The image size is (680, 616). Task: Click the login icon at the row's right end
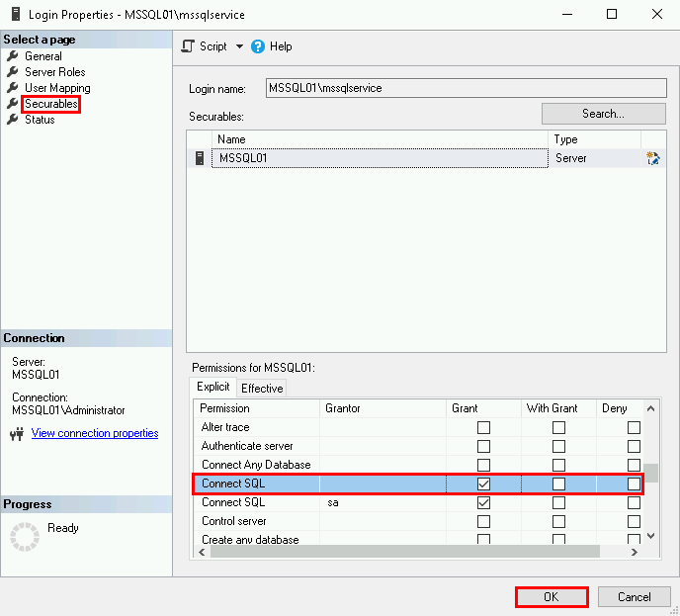pos(652,158)
